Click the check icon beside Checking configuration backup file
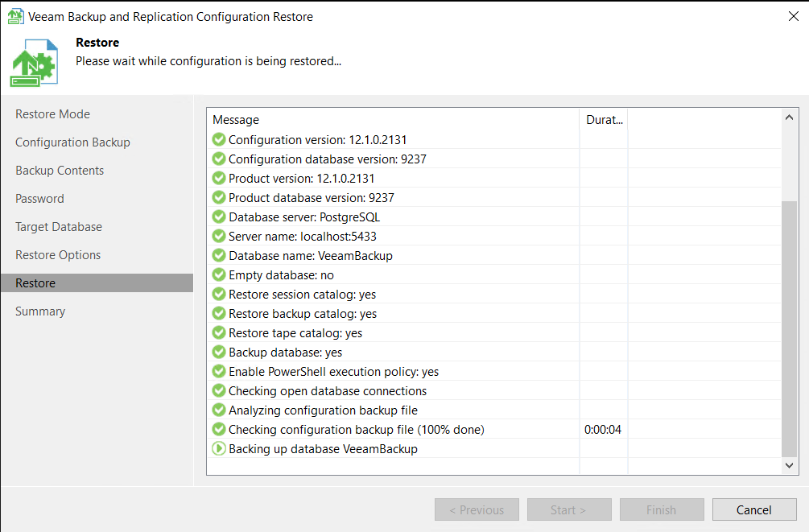Screen dimensions: 809x532 (219, 429)
